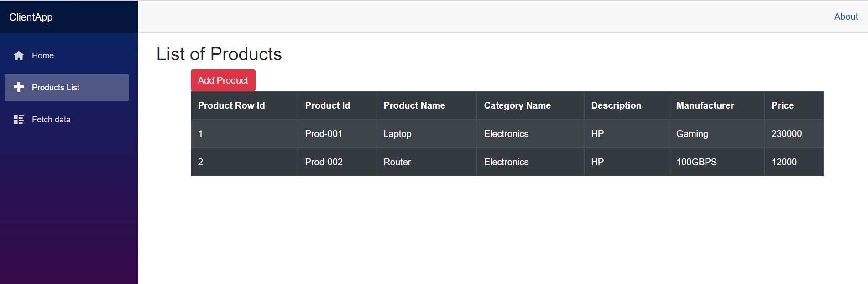Select the Products List navigation item
The height and width of the screenshot is (284, 868).
[x=56, y=87]
